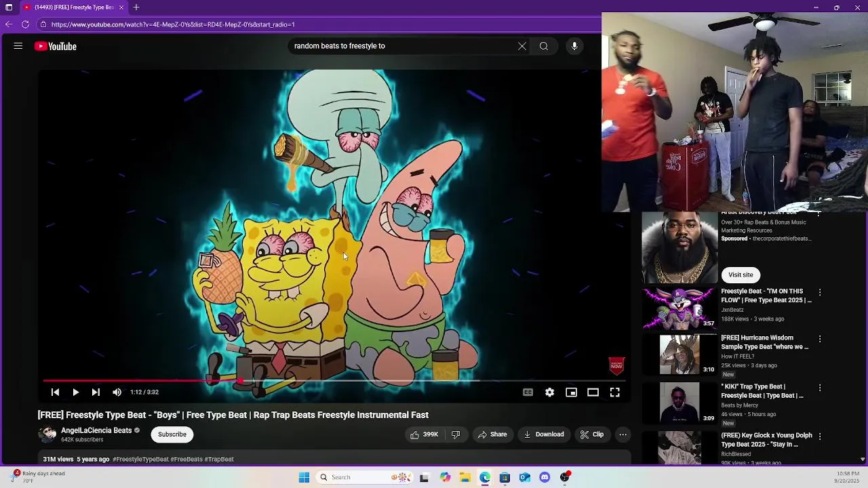Screen dimensions: 868x488
Task: Focus the browser address bar URL
Action: [173, 24]
